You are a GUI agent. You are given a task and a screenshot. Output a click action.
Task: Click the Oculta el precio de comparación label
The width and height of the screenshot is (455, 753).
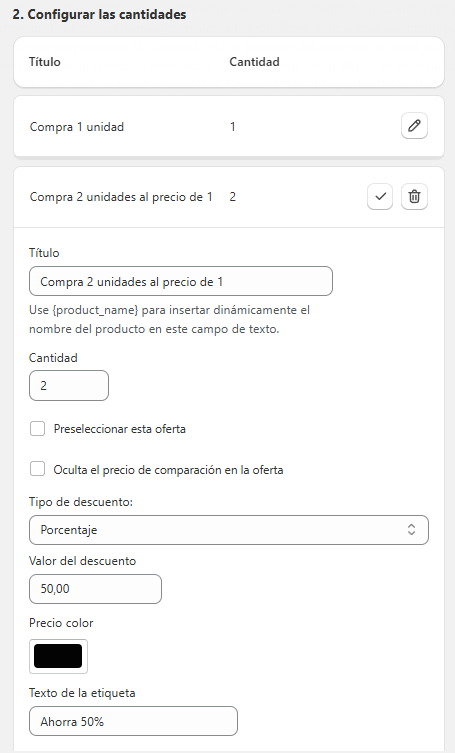168,470
